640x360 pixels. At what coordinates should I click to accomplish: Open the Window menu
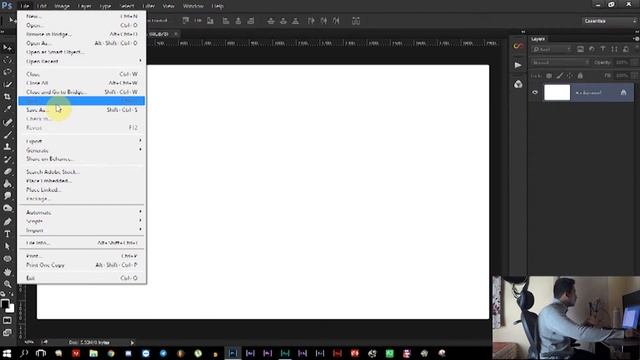click(x=193, y=6)
